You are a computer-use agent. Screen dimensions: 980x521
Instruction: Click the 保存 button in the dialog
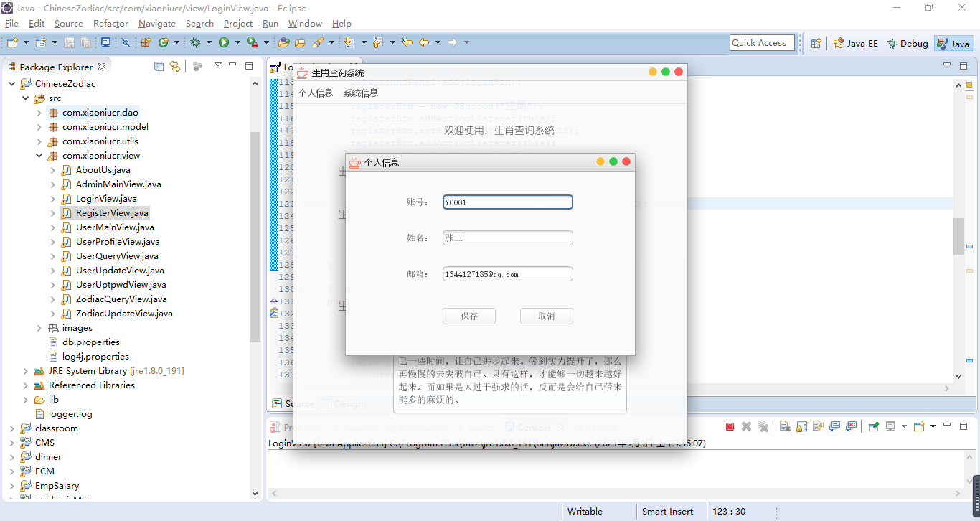469,316
